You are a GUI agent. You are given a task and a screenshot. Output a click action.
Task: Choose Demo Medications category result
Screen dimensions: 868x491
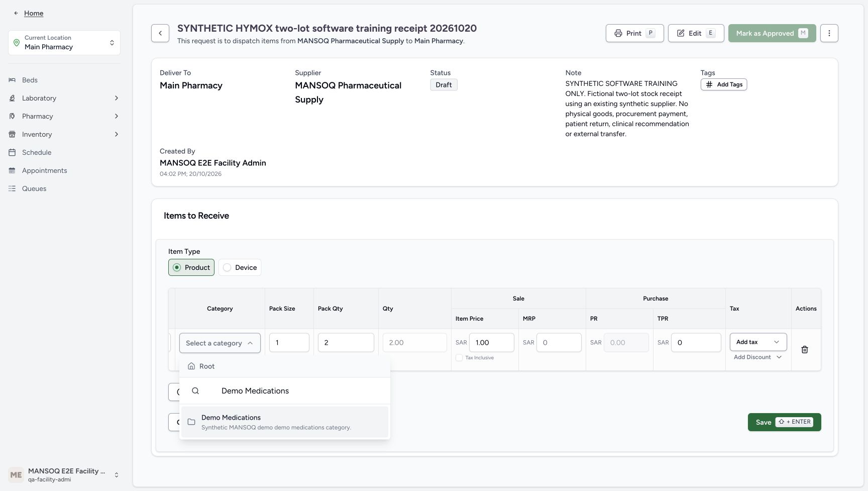285,422
